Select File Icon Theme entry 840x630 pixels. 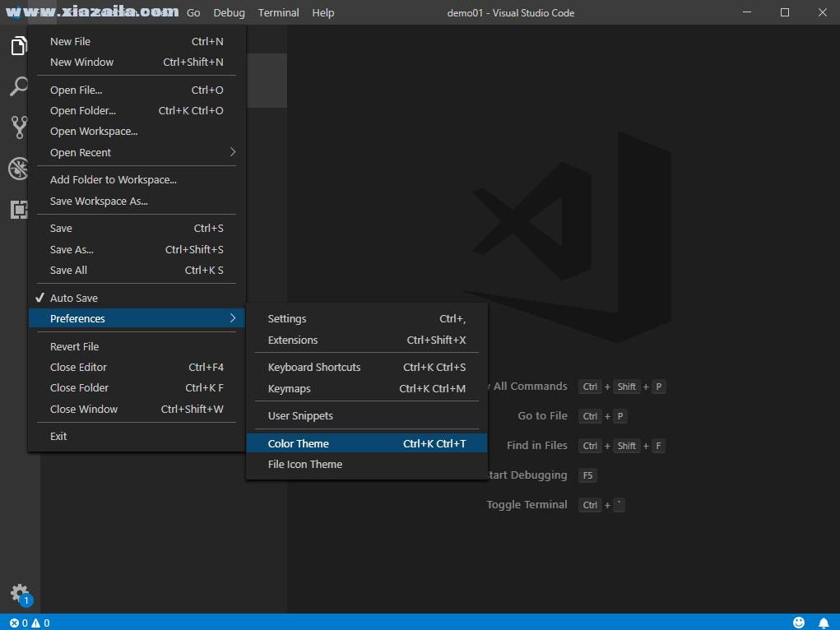click(x=366, y=465)
